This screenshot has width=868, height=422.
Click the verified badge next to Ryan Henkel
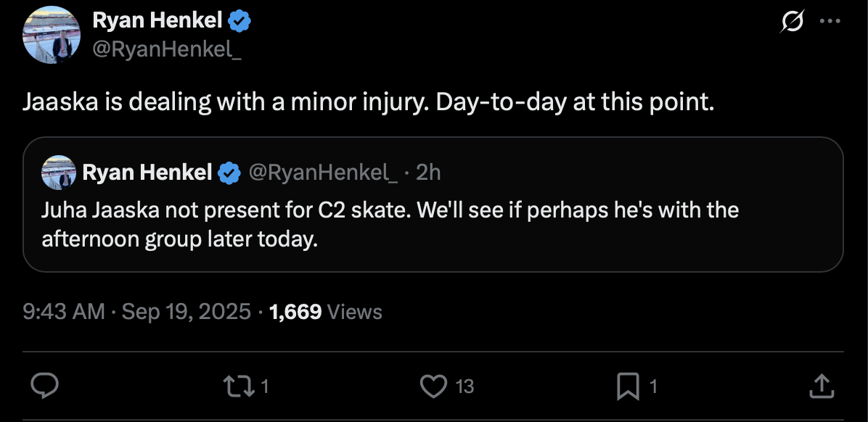pos(239,20)
